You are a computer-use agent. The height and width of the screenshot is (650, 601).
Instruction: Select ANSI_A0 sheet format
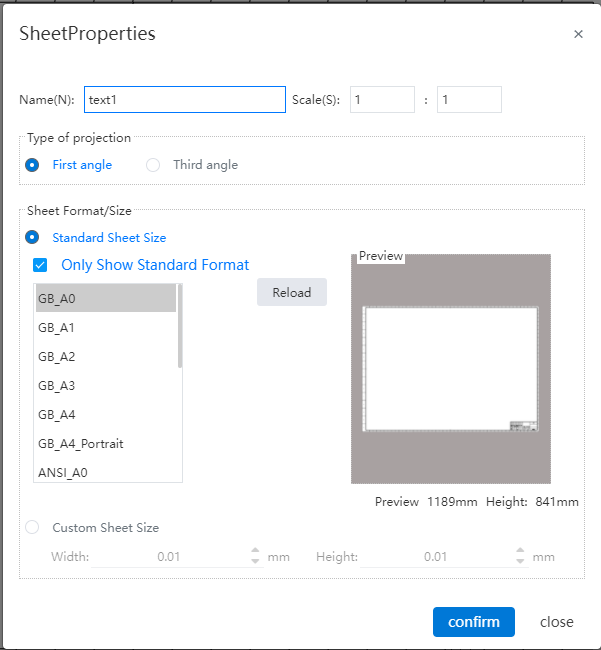pyautogui.click(x=106, y=472)
